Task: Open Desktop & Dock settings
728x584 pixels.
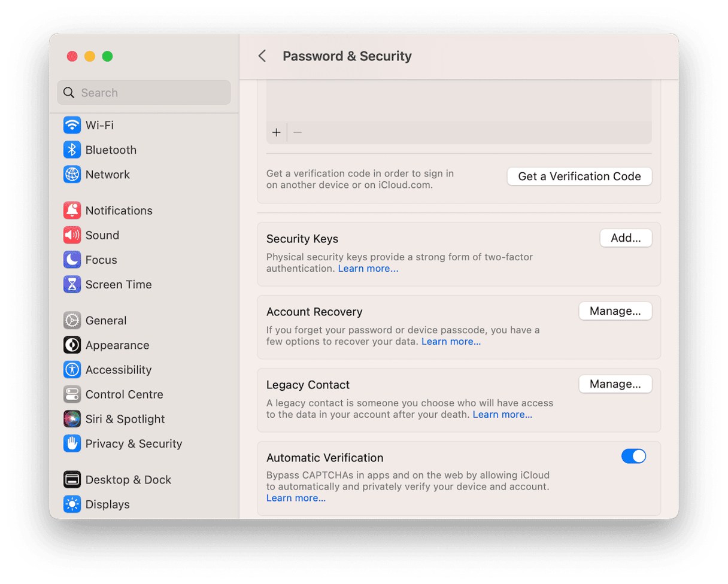Action: point(128,479)
